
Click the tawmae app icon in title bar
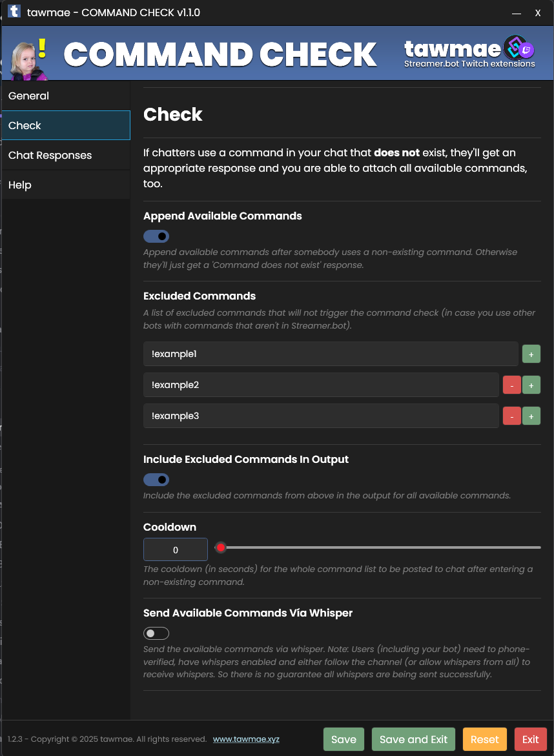point(14,12)
